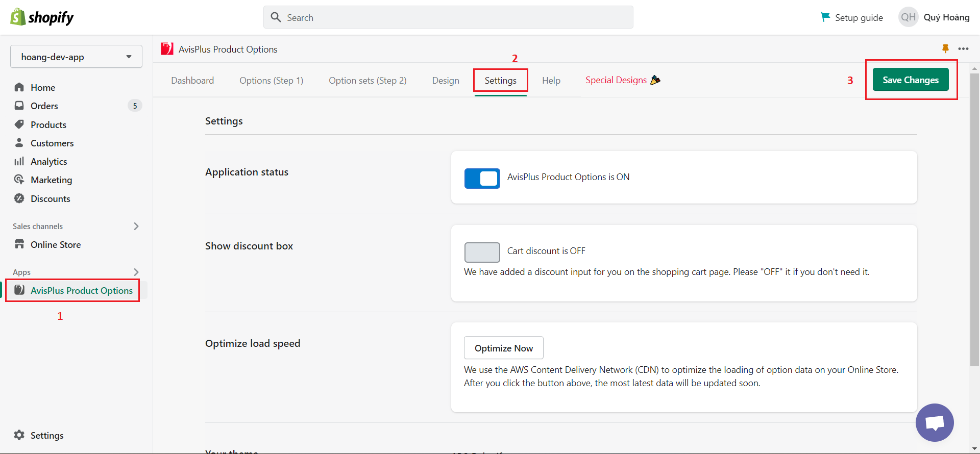Viewport: 980px width, 454px height.
Task: Click the 'Optimize load speed' label
Action: coord(253,343)
